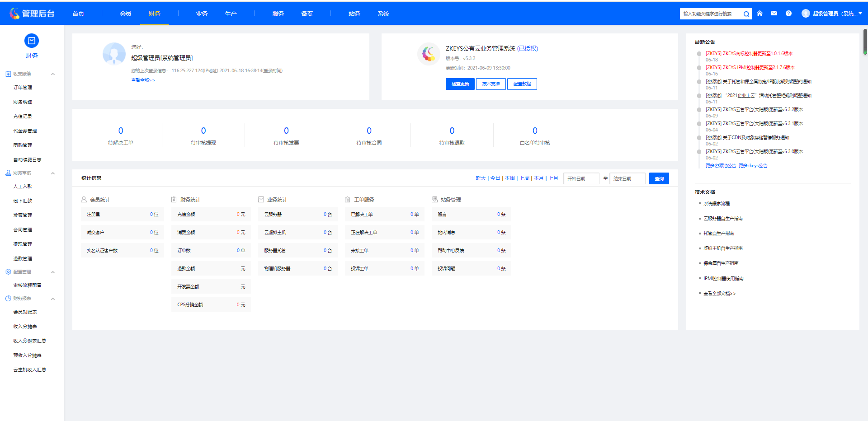Click the function keyword search box
868x421 pixels.
tap(712, 14)
